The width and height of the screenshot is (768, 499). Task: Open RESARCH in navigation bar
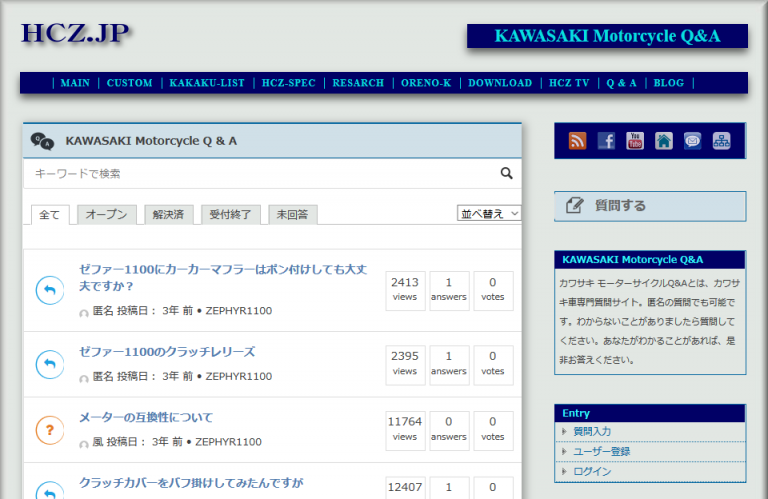(x=358, y=83)
